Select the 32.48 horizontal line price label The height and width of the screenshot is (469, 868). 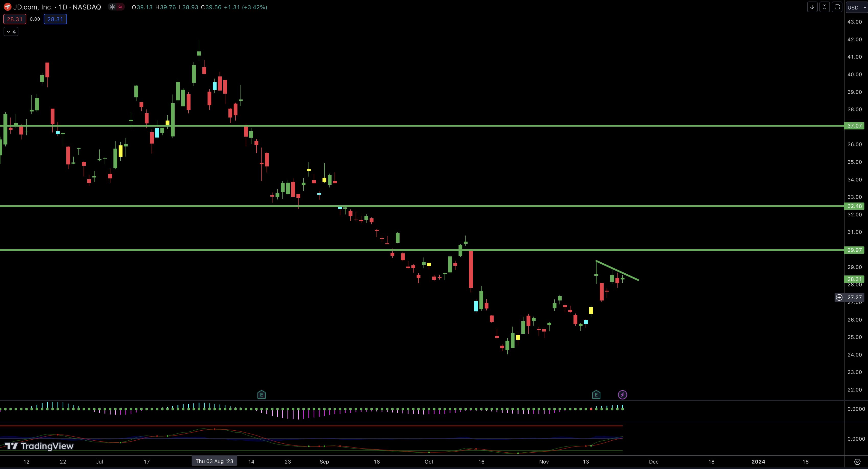(854, 206)
